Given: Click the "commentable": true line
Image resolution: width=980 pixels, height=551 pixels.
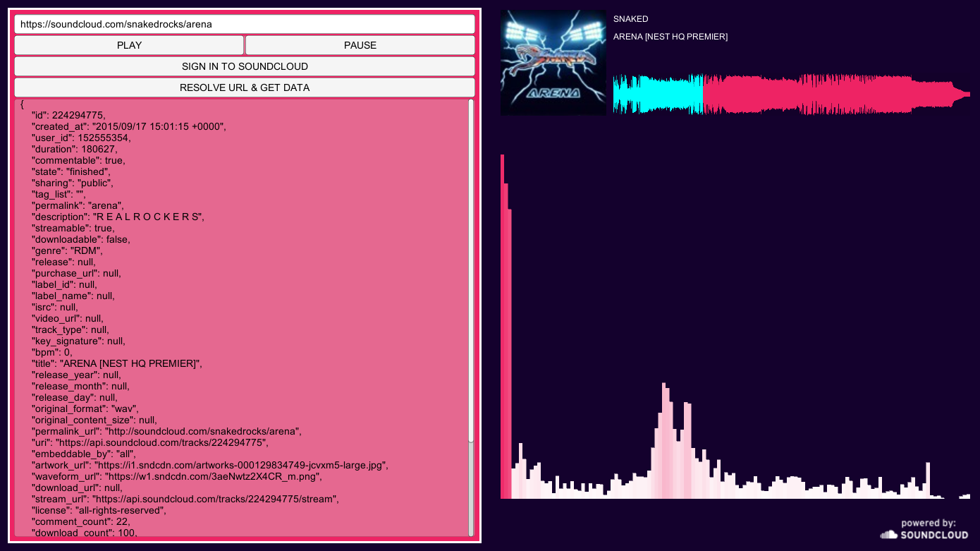Looking at the screenshot, I should click(78, 160).
